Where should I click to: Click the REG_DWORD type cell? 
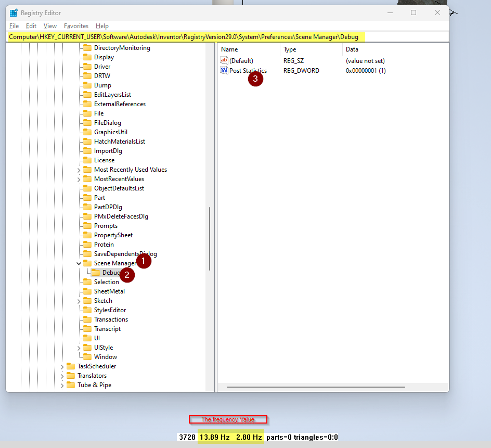pyautogui.click(x=301, y=71)
